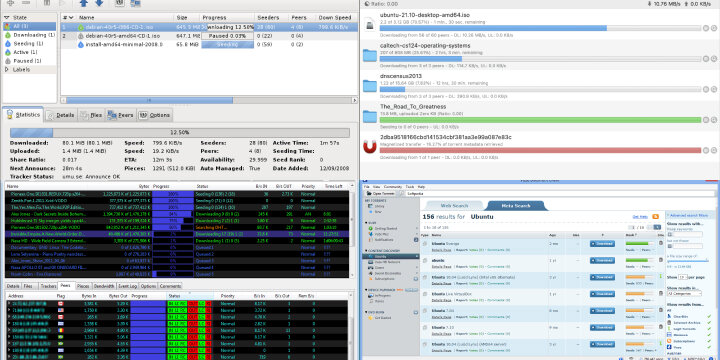The height and width of the screenshot is (360, 720).
Task: Switch to Deluge's Options tab
Action: tap(155, 115)
